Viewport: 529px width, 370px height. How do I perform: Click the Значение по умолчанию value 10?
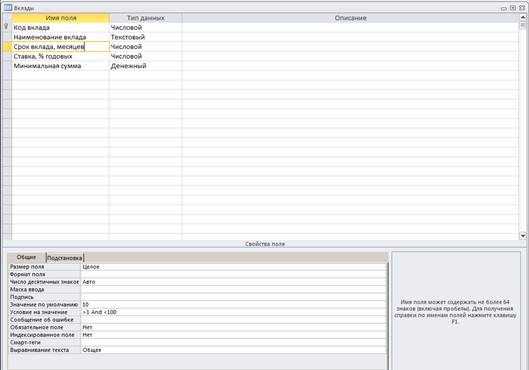click(x=233, y=305)
